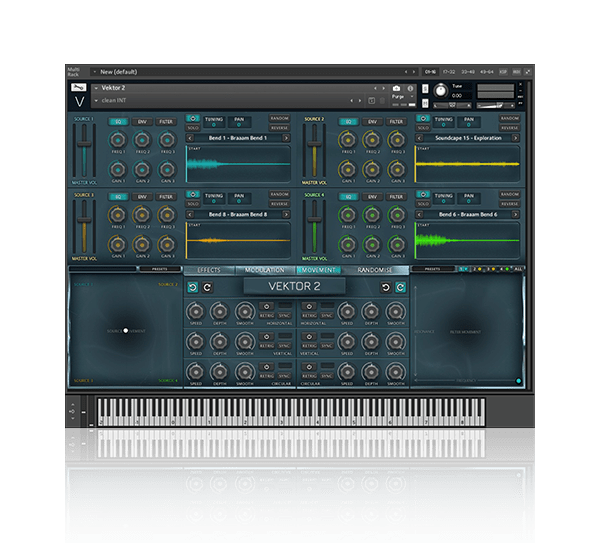Click the Source 4 green waveform display
The height and width of the screenshot is (543, 600).
pos(467,240)
